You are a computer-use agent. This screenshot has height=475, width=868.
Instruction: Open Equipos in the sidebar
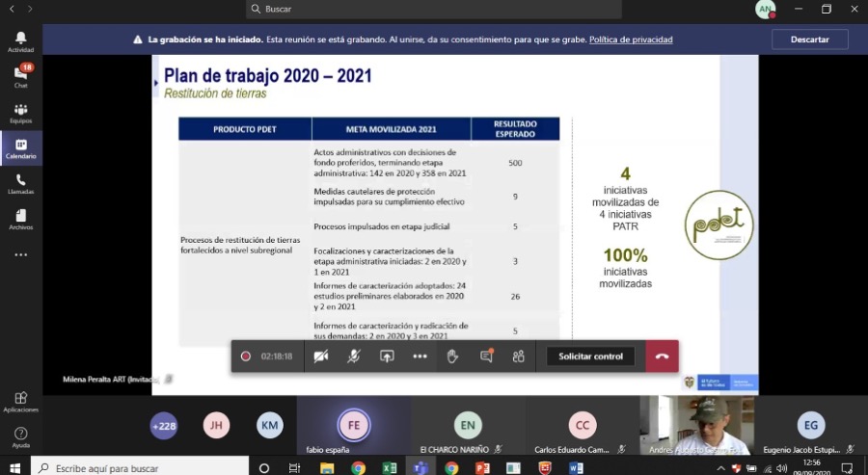pos(20,114)
